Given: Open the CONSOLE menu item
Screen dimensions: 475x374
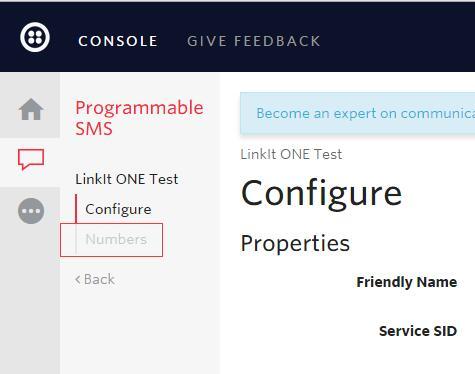Looking at the screenshot, I should click(118, 41).
